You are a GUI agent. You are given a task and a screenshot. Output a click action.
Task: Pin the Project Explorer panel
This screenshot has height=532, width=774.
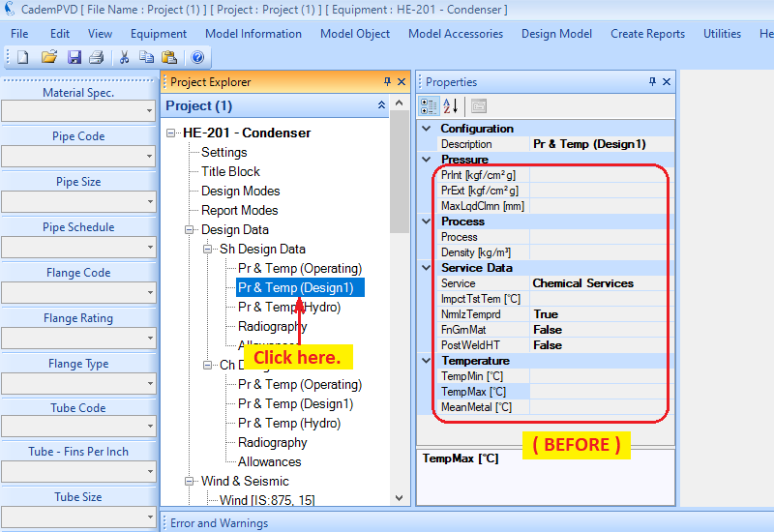point(387,82)
